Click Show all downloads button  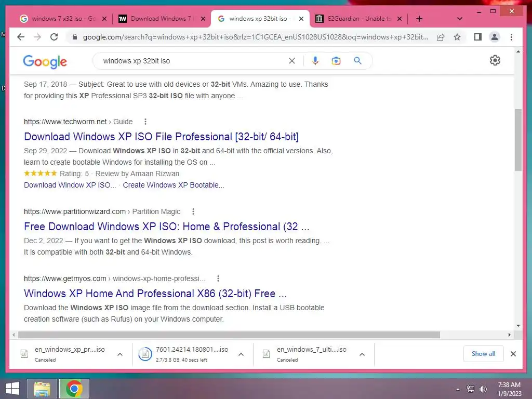(x=484, y=354)
